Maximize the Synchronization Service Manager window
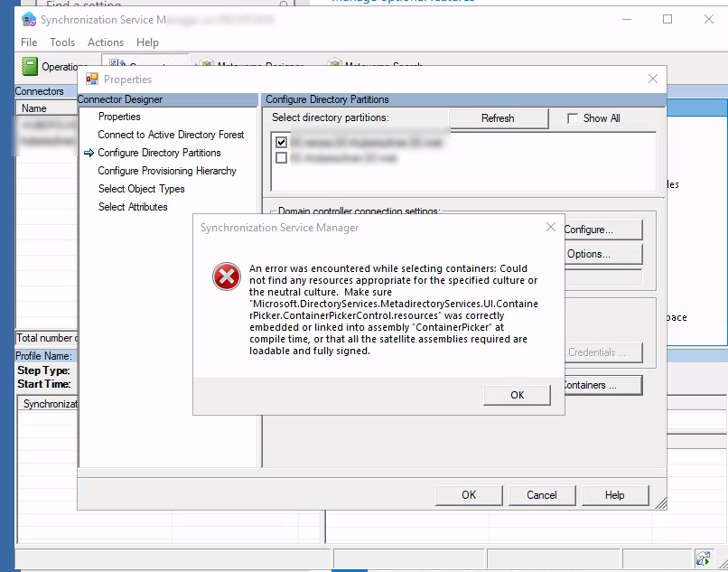 click(x=667, y=19)
